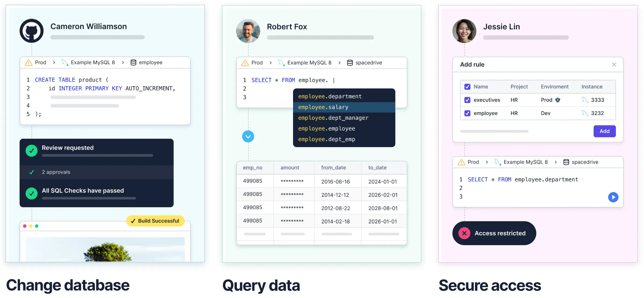
Task: Click spacedrive breadcrumb in Jessie Lin's query panel
Action: tap(585, 162)
